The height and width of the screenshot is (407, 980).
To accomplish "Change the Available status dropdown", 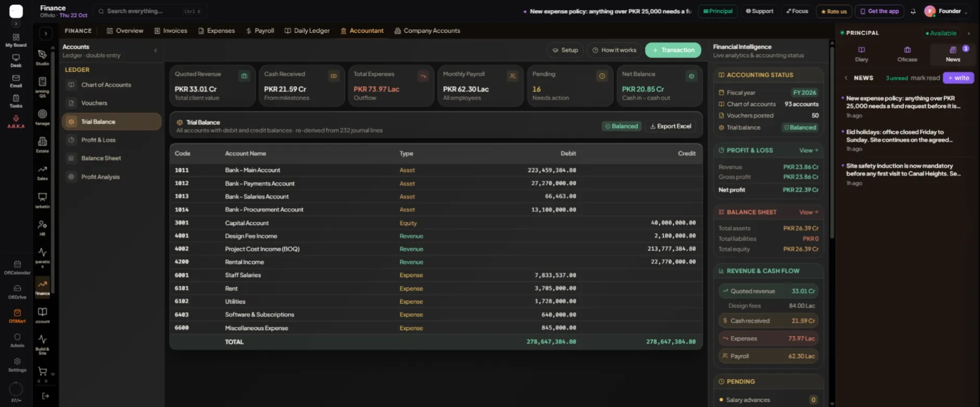I will [x=941, y=33].
